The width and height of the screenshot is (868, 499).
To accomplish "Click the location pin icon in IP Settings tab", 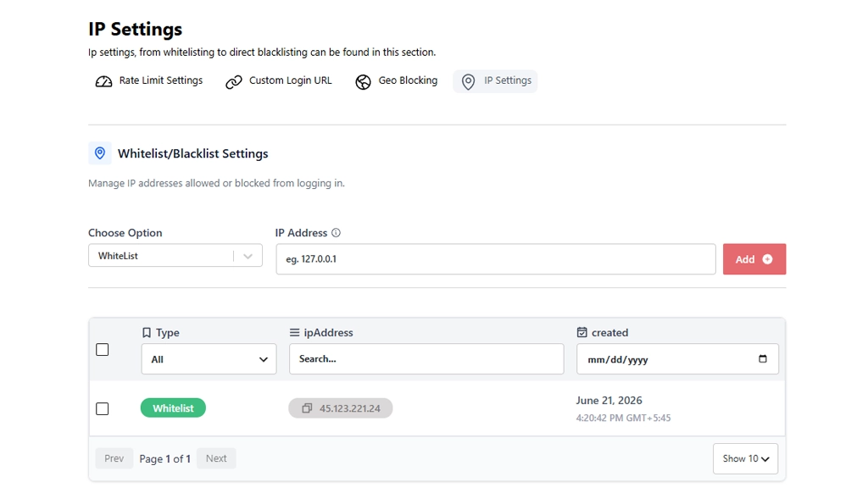I will (x=468, y=82).
